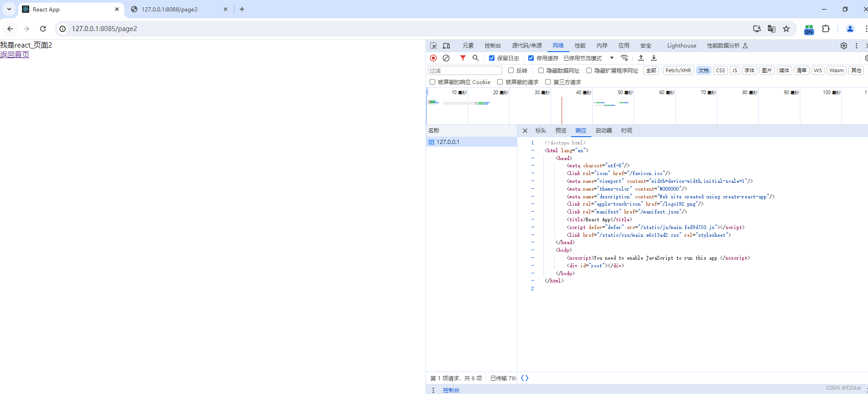Switch to 127.0.0.1:8088/page2 browser tab

click(x=179, y=9)
